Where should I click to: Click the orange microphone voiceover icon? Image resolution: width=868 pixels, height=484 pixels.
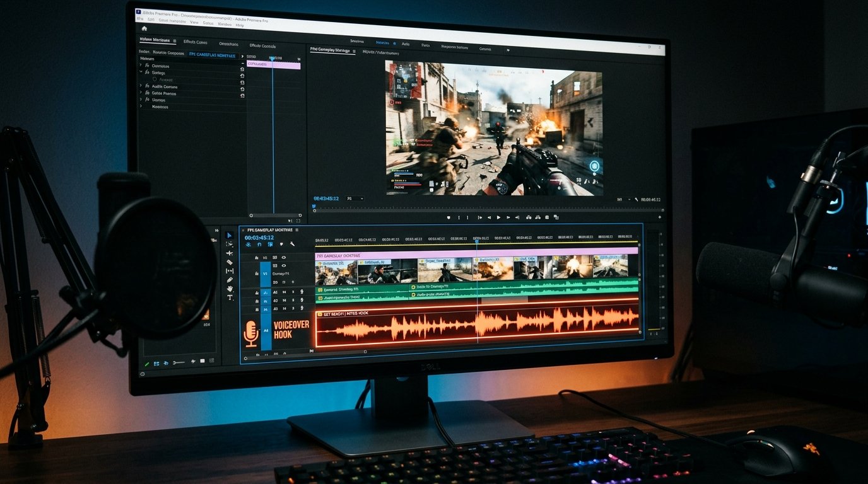click(251, 334)
